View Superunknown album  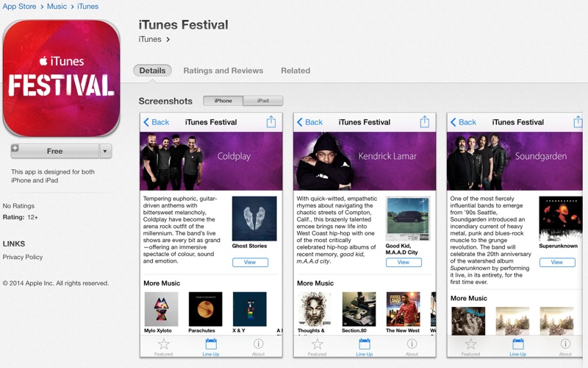tap(557, 262)
